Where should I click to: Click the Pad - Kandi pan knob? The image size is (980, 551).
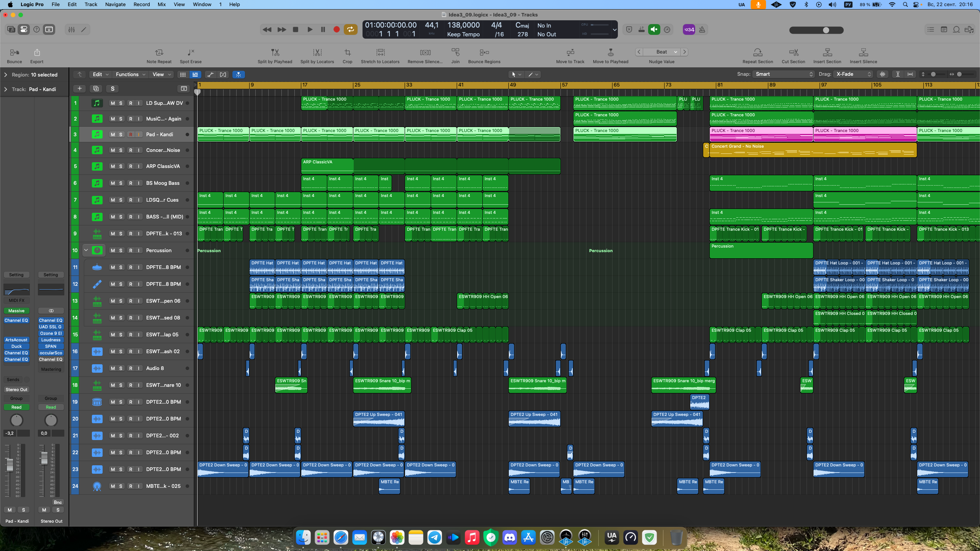[x=16, y=421]
